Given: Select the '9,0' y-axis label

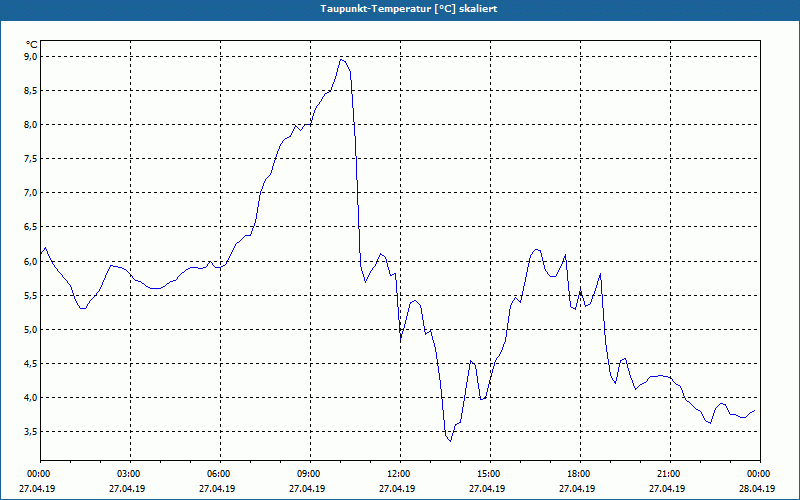Looking at the screenshot, I should coord(31,57).
